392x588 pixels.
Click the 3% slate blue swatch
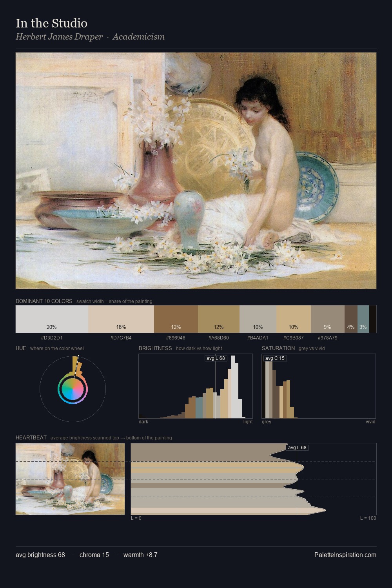coord(363,319)
